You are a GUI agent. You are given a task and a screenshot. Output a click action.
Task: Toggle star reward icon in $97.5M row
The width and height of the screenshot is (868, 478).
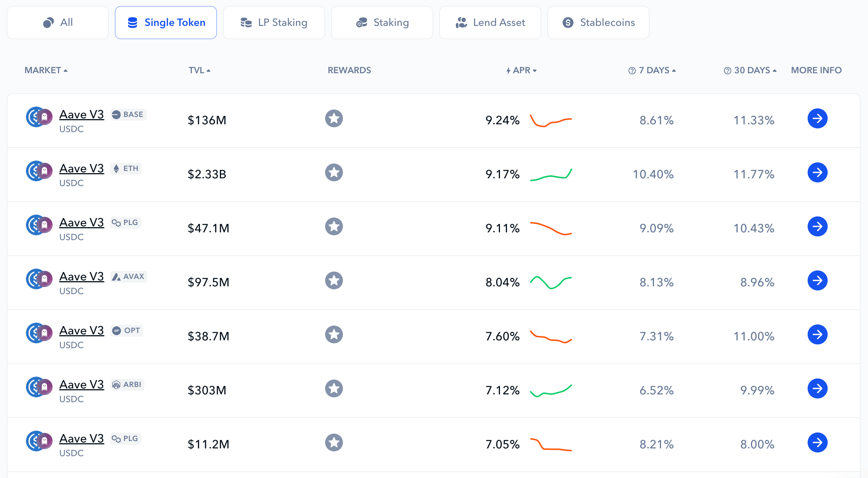[x=334, y=280]
